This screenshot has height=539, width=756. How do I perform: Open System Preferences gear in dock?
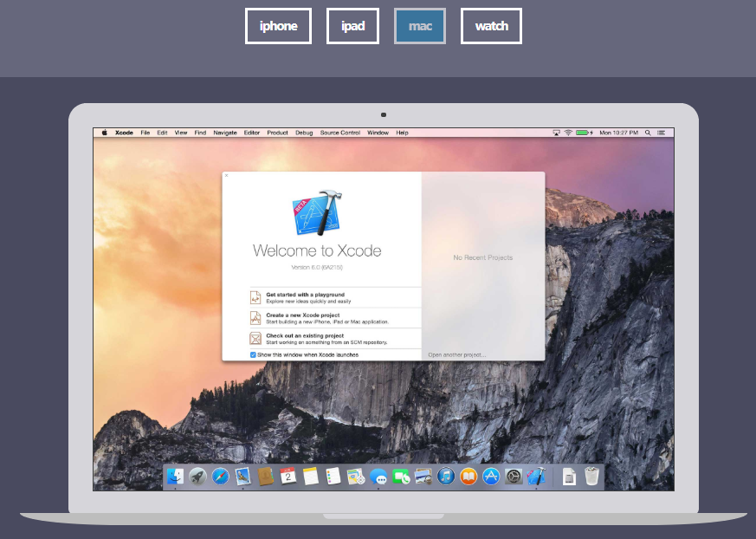click(514, 477)
